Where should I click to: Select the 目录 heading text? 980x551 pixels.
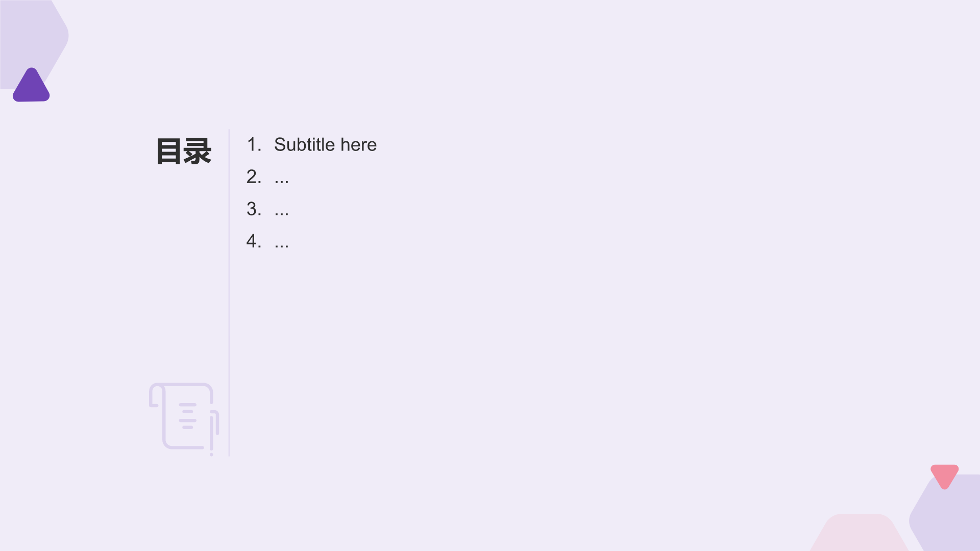point(184,151)
